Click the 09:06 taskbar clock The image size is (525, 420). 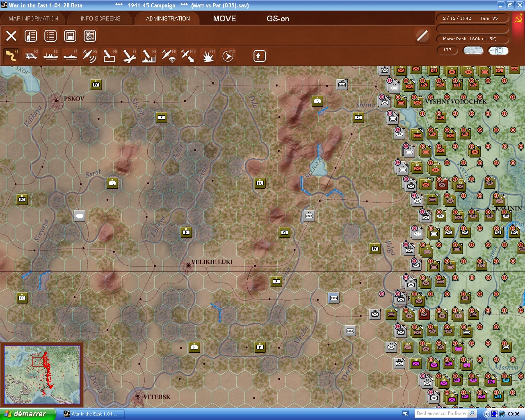[x=514, y=414]
